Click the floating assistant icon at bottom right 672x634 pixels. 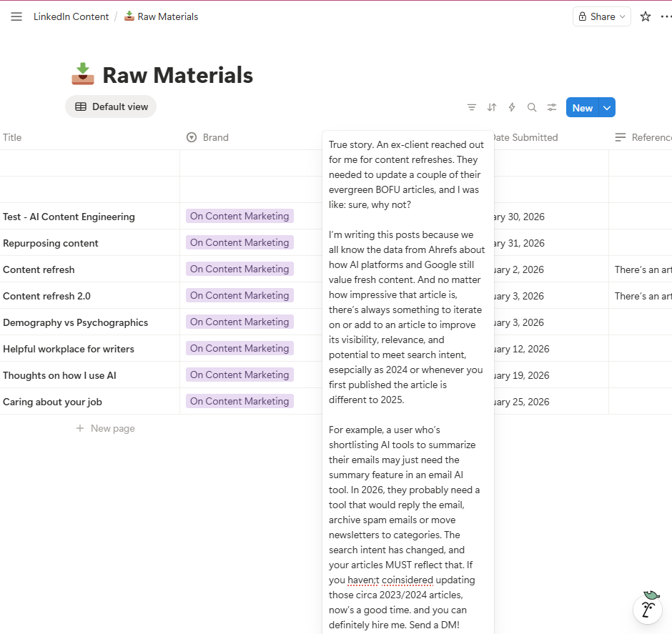[x=649, y=608]
